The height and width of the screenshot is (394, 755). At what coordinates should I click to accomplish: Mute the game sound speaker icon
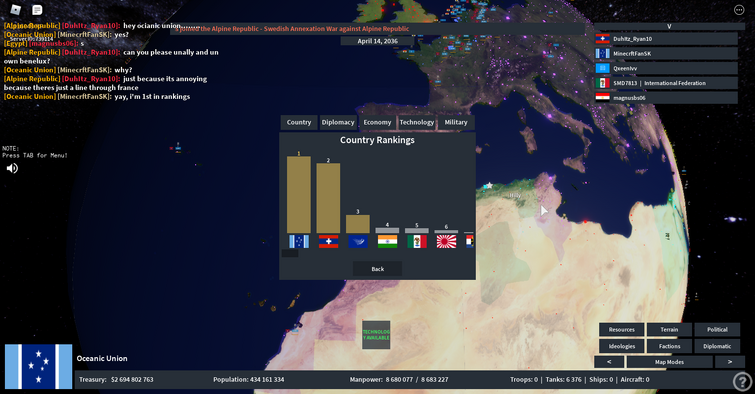12,168
